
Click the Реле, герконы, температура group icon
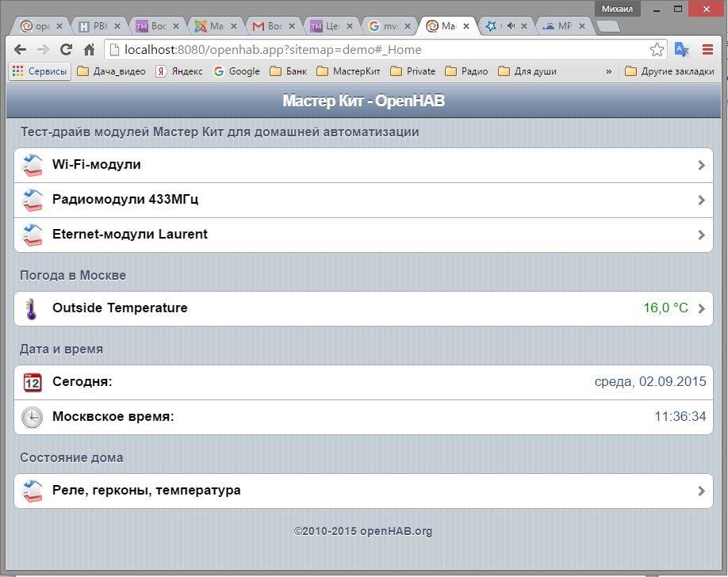32,491
